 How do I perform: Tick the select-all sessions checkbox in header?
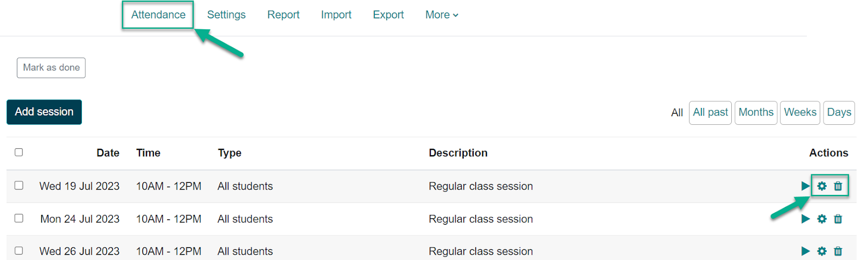(x=19, y=152)
